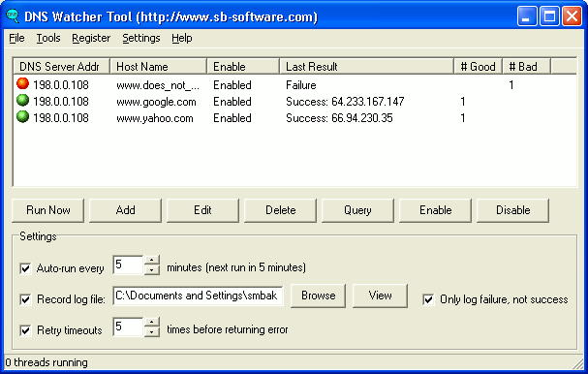The width and height of the screenshot is (588, 374).
Task: Minimize the DNS Watcher Tool window
Action: coord(527,16)
